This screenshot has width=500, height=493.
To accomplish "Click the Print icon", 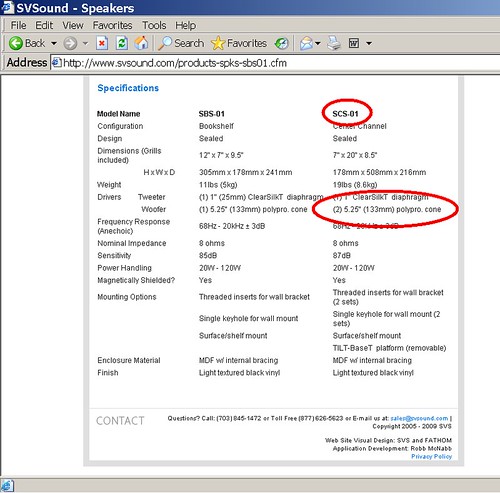I will coord(334,43).
